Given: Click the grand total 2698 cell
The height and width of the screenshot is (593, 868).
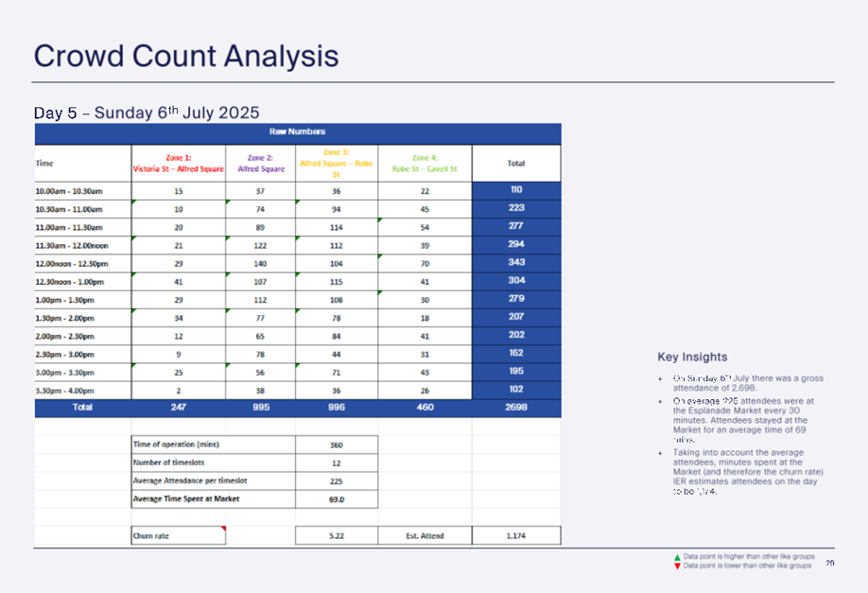Looking at the screenshot, I should click(x=516, y=408).
